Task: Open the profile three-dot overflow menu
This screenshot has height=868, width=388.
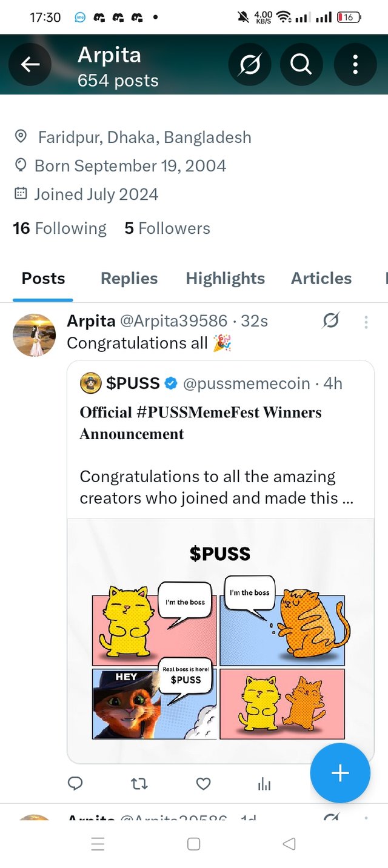Action: [x=355, y=64]
